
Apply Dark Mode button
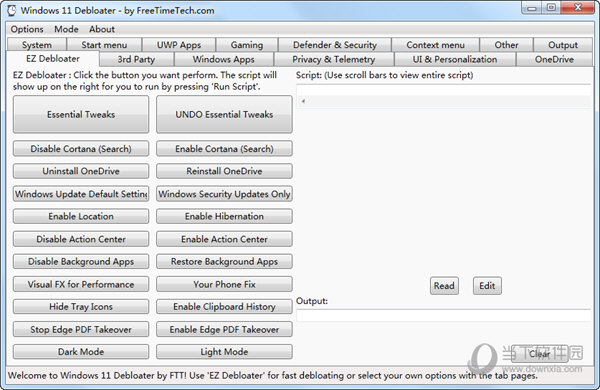(81, 352)
